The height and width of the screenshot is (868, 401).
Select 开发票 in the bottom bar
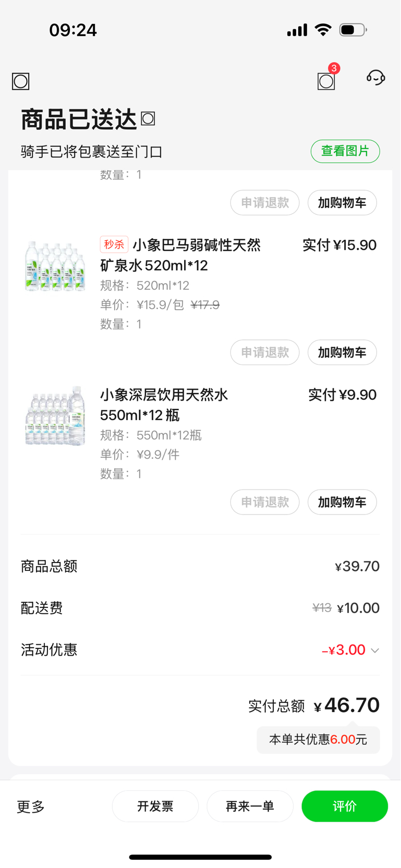(x=155, y=806)
